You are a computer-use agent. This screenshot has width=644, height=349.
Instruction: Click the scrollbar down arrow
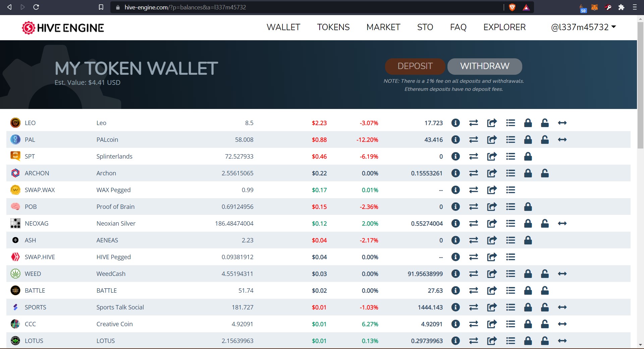pos(640,345)
